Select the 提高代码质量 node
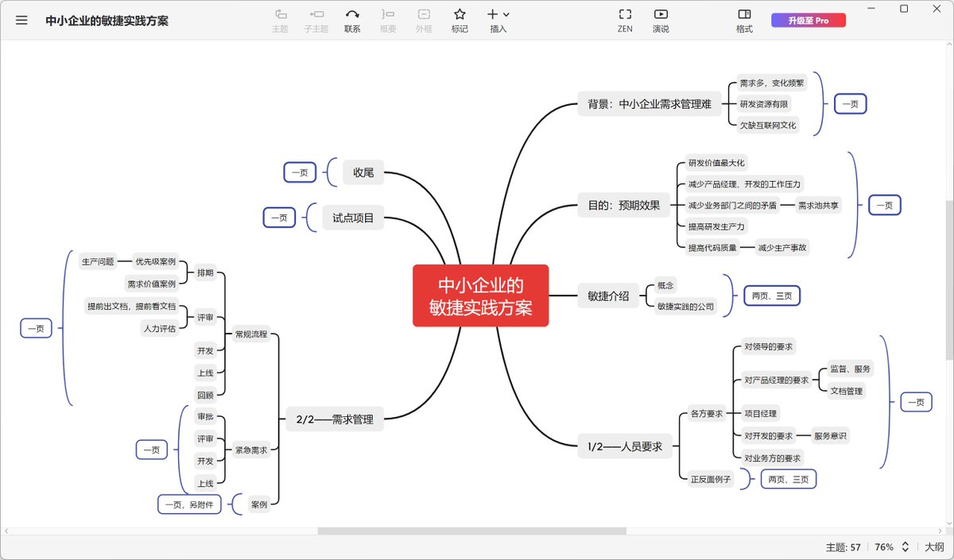Viewport: 954px width, 560px height. point(712,247)
